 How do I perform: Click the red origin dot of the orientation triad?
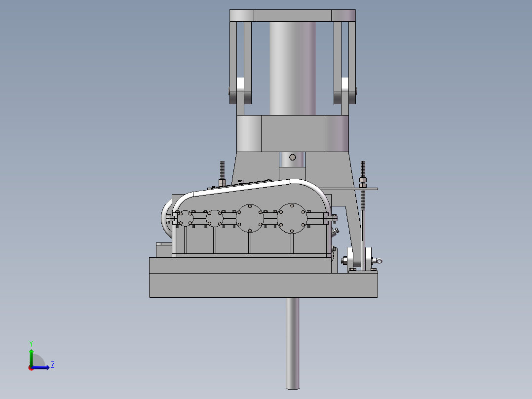point(31,368)
